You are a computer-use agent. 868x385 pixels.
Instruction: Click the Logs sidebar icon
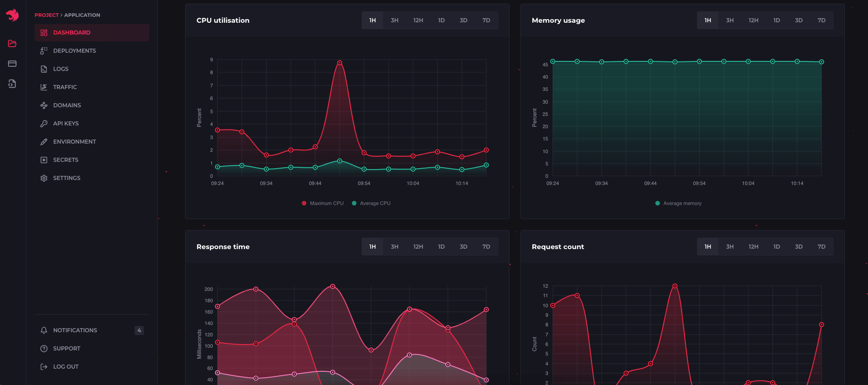click(x=44, y=69)
